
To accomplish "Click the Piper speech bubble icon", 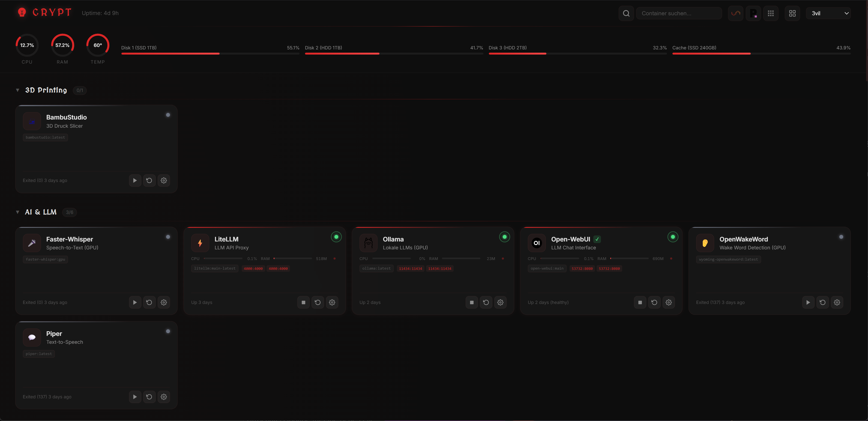I will pyautogui.click(x=32, y=338).
